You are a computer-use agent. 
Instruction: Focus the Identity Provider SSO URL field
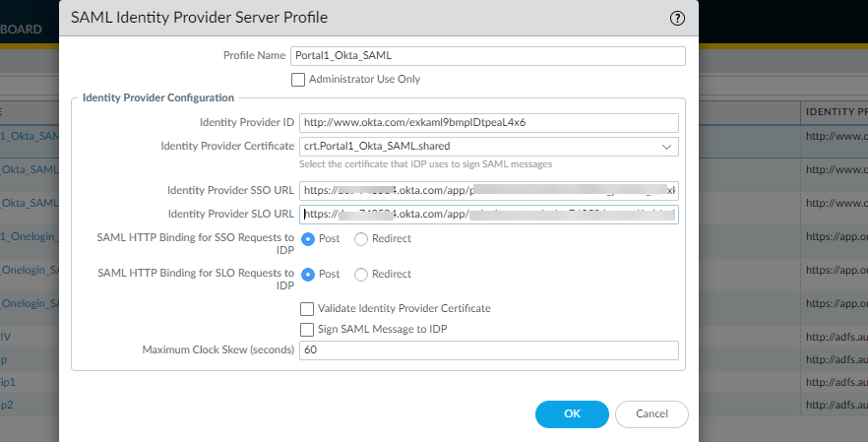(x=489, y=190)
